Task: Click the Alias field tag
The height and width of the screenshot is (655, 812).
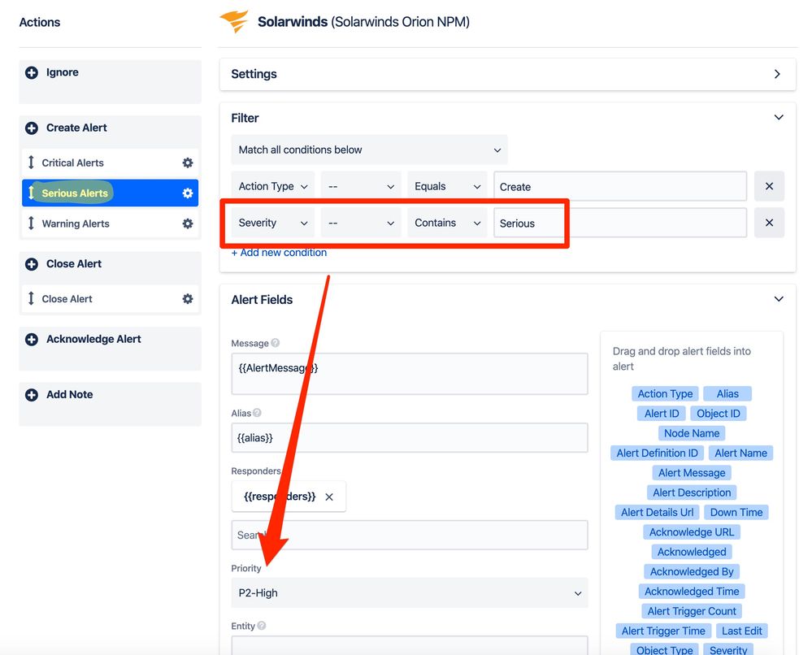Action: (727, 393)
